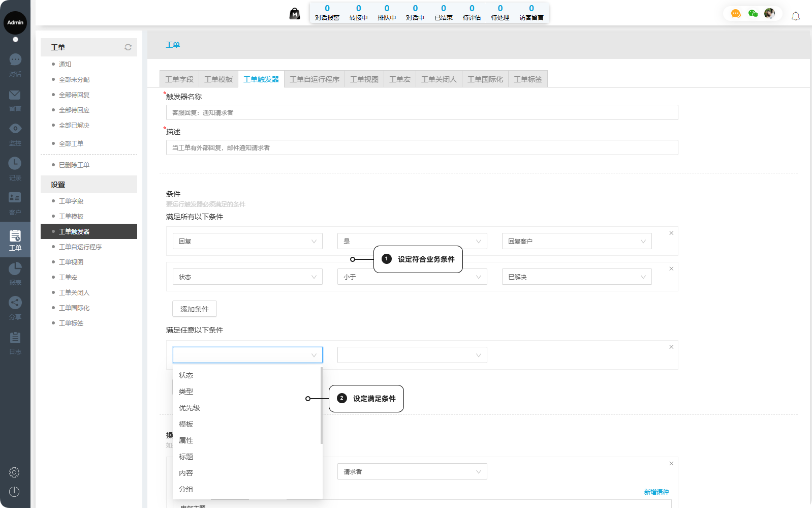Click the notification bell icon

click(796, 16)
